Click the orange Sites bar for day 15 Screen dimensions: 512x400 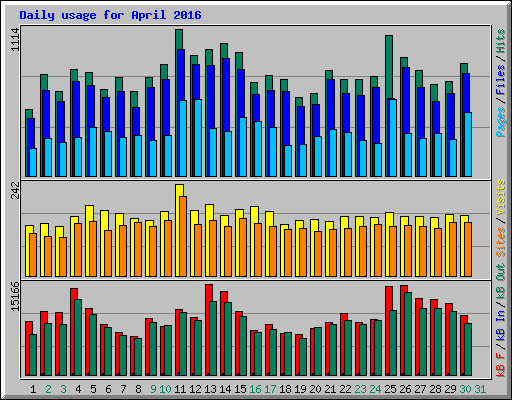click(x=243, y=247)
